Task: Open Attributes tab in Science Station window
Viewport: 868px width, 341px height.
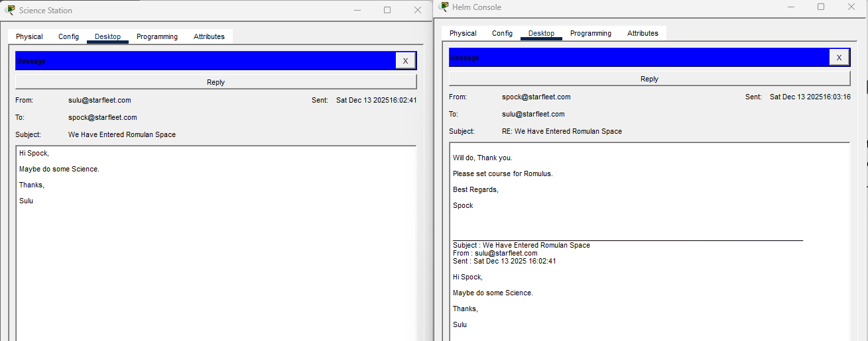Action: click(209, 36)
